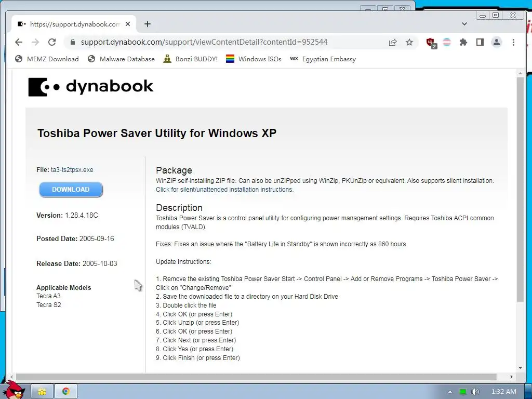The image size is (532, 399).
Task: Click the Description heading
Action: pos(179,208)
